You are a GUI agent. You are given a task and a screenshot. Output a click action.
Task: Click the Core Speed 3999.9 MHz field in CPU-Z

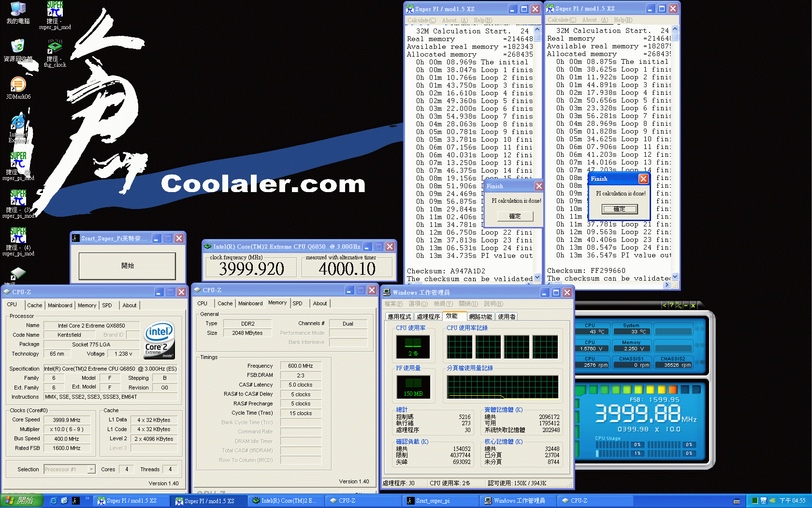pyautogui.click(x=66, y=420)
